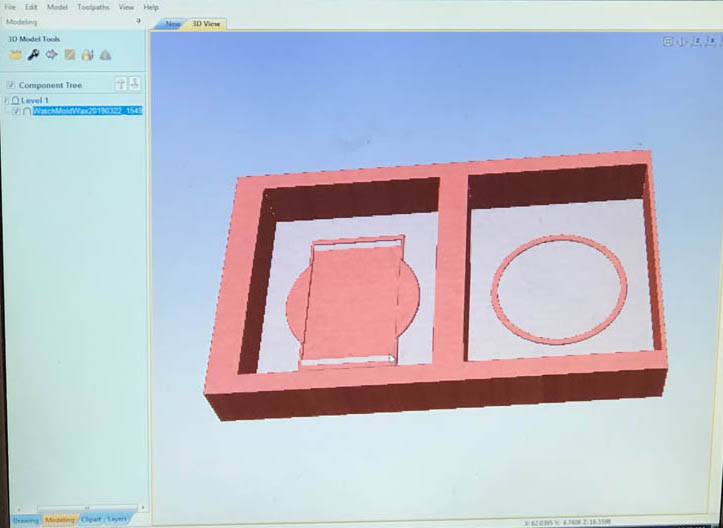Select the WatchMoldWax20190322 component

(87, 111)
